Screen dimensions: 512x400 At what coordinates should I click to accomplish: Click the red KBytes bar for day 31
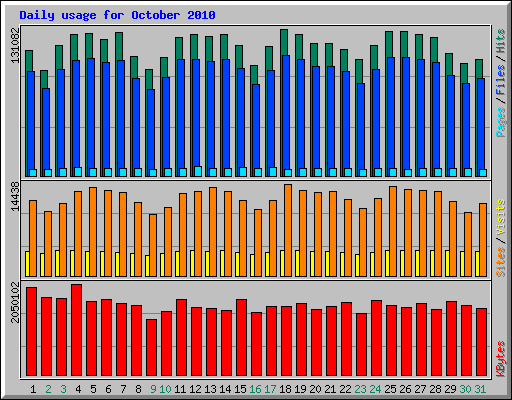click(481, 342)
